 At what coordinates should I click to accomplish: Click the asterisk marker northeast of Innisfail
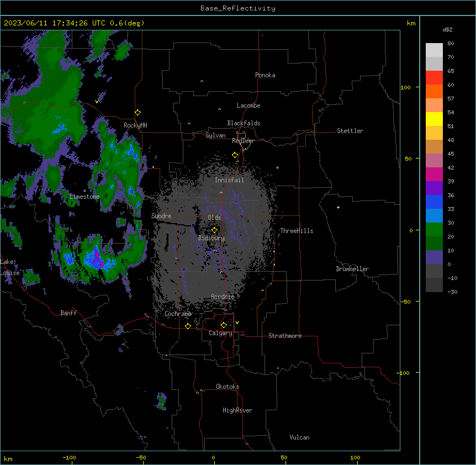[277, 167]
